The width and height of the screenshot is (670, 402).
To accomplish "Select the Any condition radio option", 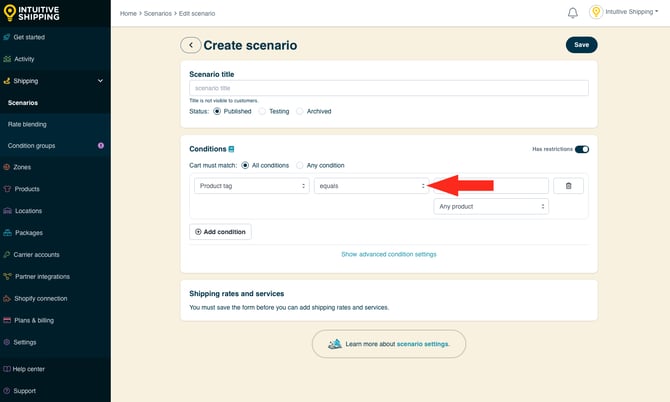I will pyautogui.click(x=299, y=165).
